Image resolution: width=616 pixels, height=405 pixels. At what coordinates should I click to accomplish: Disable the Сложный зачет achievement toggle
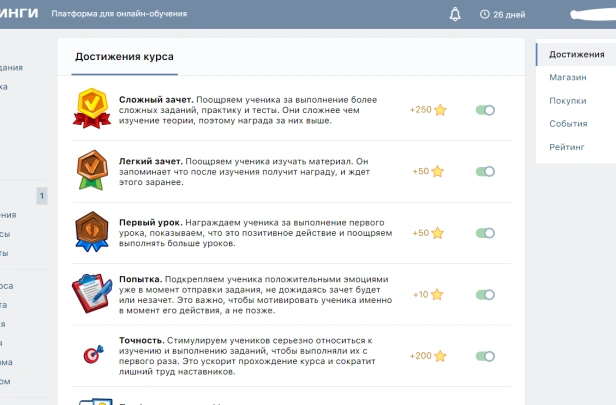point(485,110)
